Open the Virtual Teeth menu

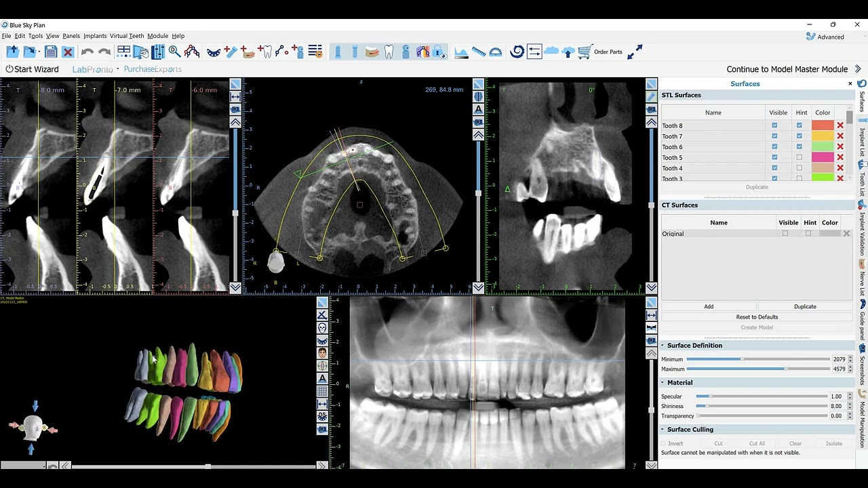(127, 36)
